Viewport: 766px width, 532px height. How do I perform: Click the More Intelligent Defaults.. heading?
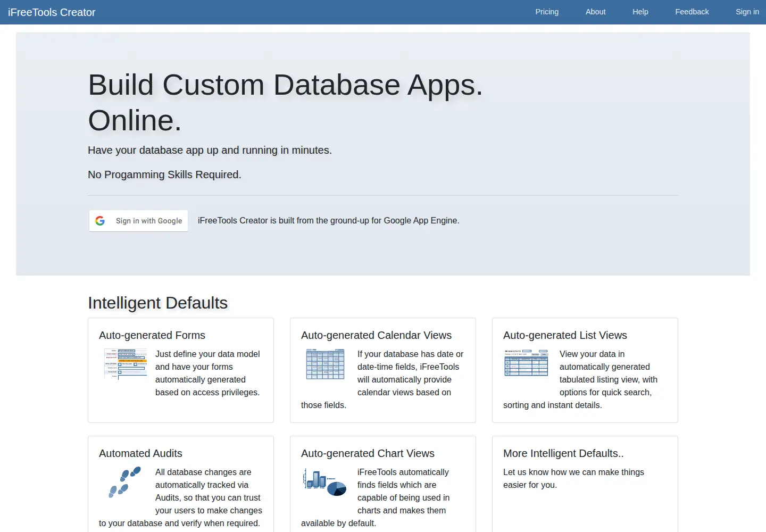pos(563,453)
